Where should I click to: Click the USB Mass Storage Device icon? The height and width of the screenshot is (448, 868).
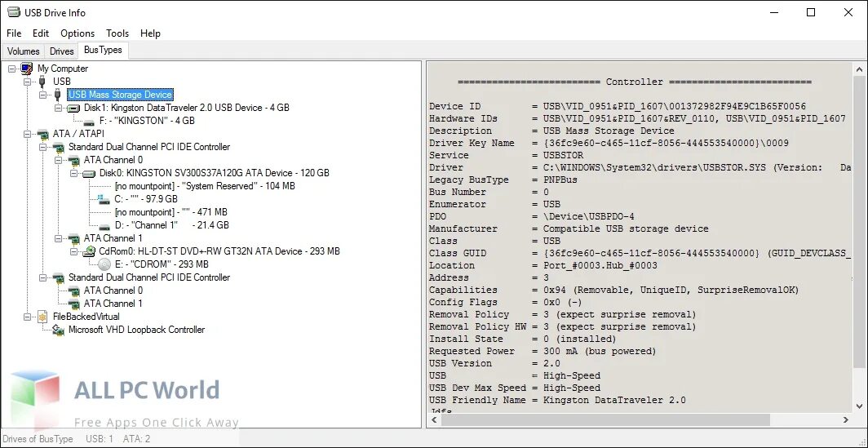[58, 95]
